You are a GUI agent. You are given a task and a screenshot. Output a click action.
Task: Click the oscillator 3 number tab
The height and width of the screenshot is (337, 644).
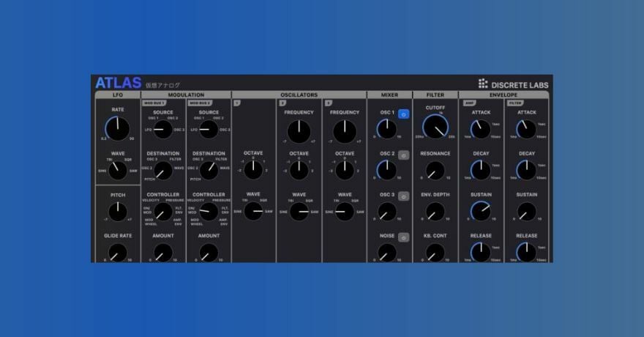tap(328, 103)
